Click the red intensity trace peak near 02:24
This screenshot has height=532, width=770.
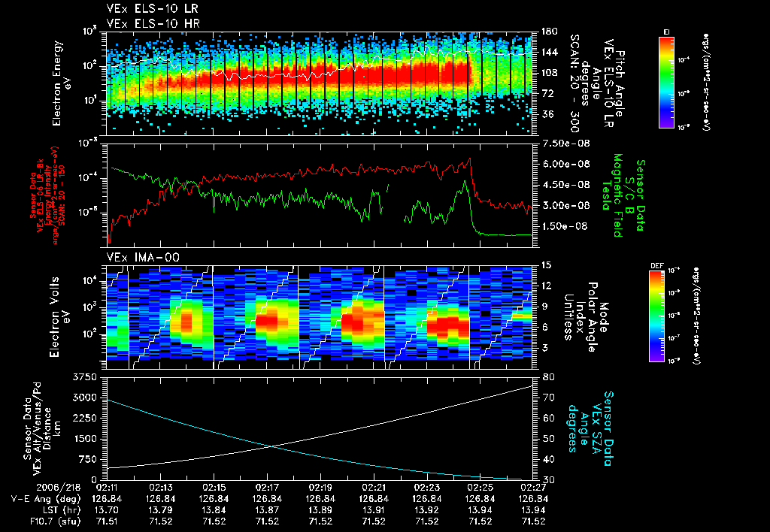point(470,159)
